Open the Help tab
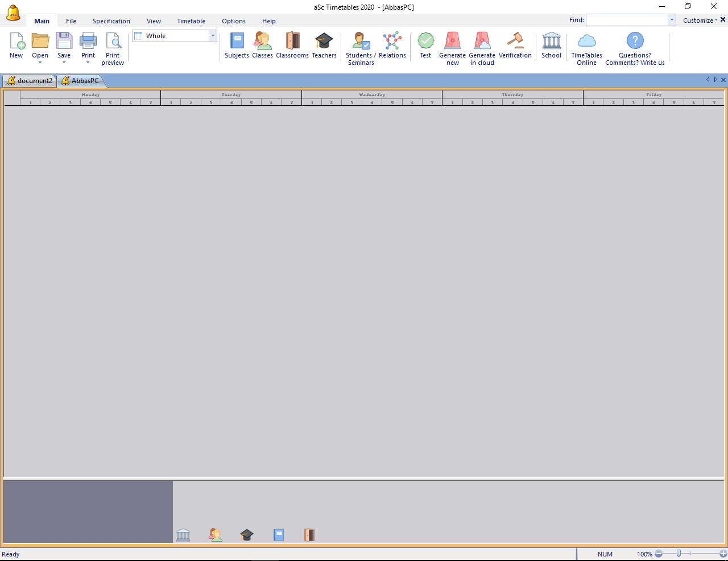Viewport: 728px width, 561px height. coord(269,21)
